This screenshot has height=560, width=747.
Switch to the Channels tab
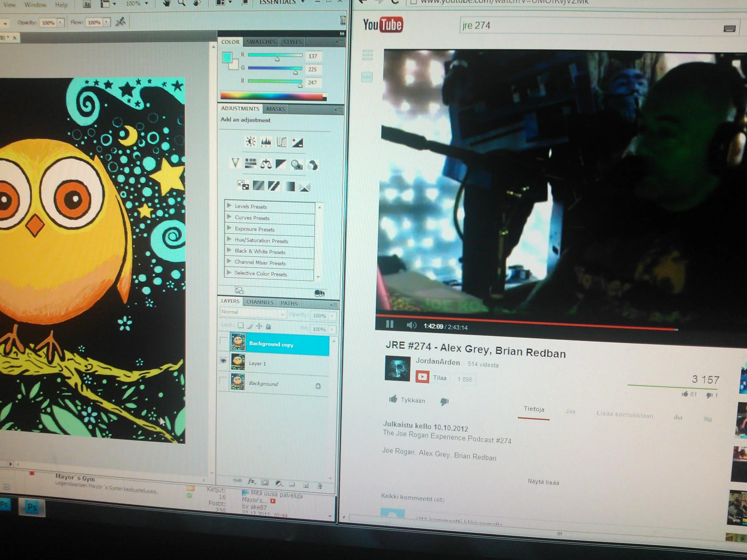(260, 302)
